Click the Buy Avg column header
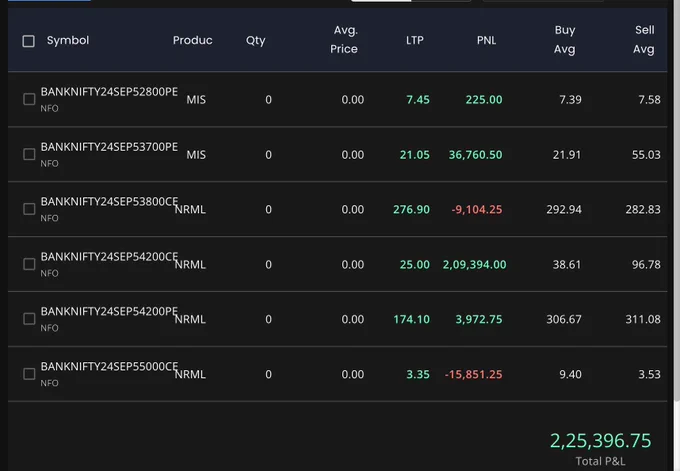680x471 pixels. coord(565,39)
